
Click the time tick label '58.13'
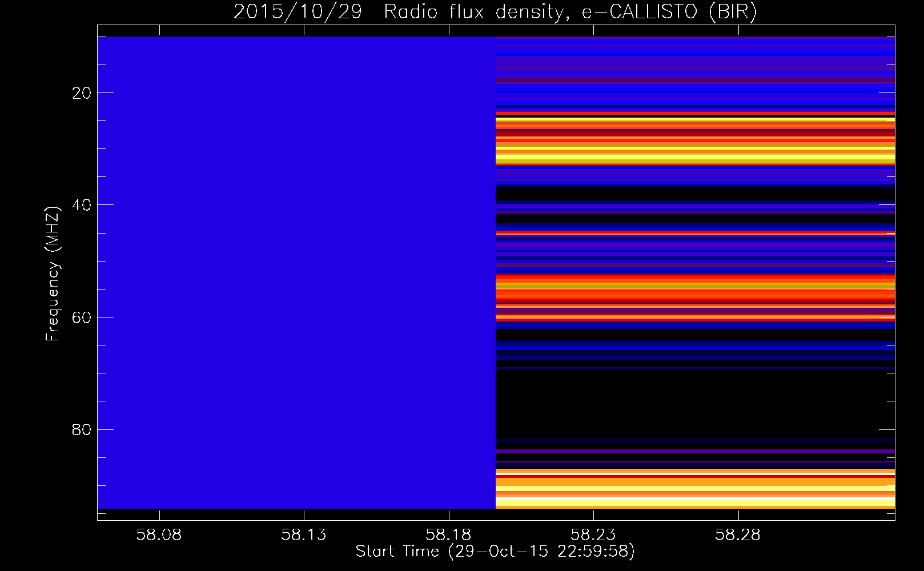[304, 534]
